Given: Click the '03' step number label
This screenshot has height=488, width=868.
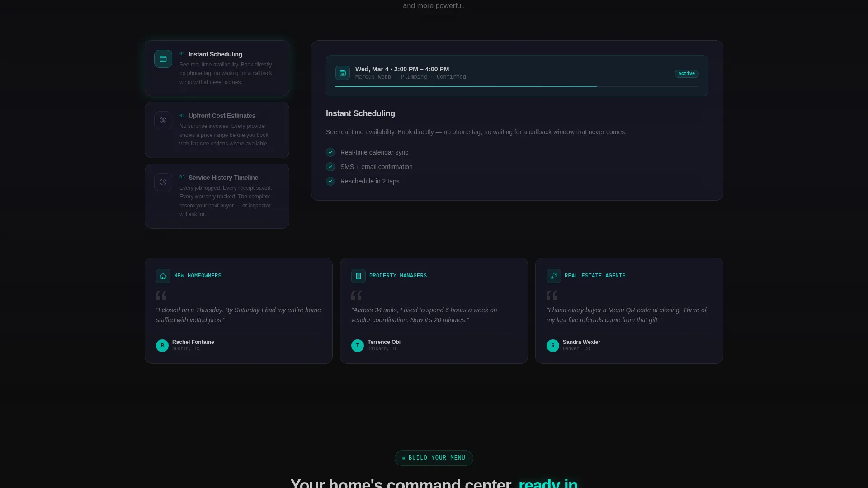Looking at the screenshot, I should click(182, 177).
